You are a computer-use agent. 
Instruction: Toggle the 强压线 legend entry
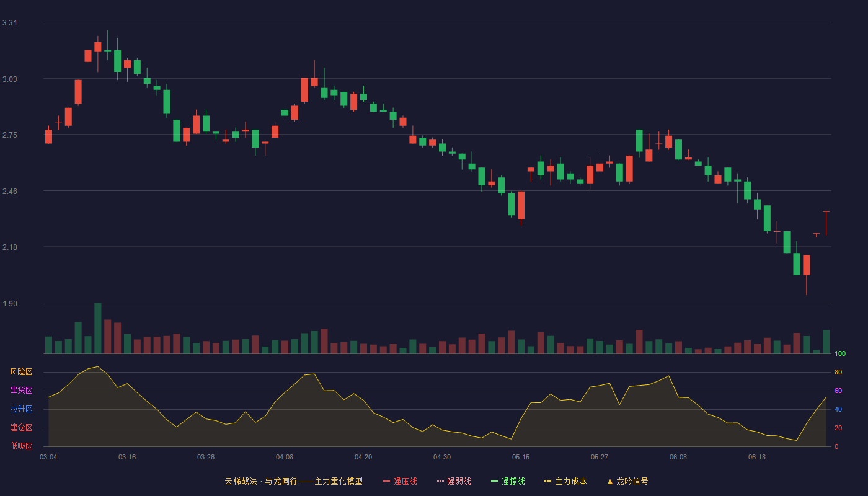click(x=400, y=481)
